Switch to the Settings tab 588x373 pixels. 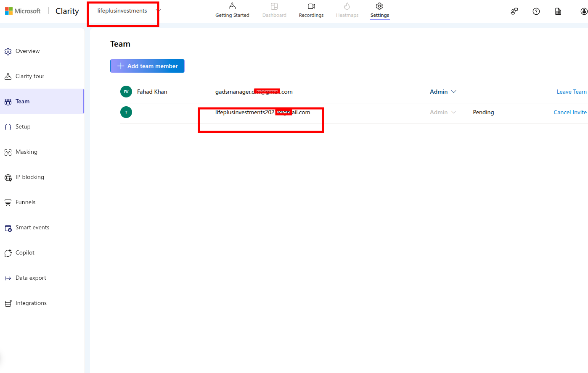(379, 11)
